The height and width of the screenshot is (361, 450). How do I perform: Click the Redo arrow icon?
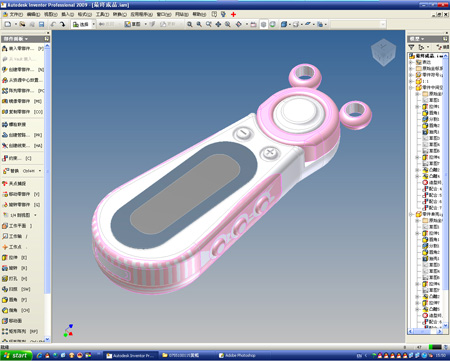coord(62,24)
